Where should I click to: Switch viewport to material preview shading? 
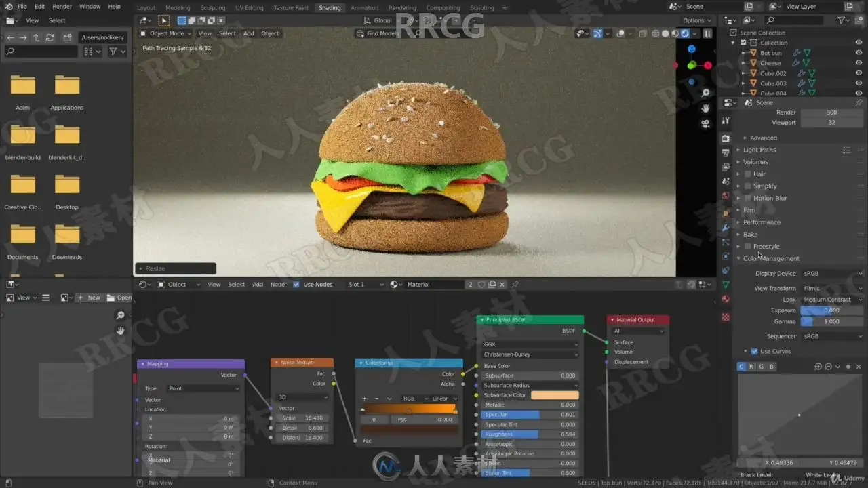click(x=675, y=33)
